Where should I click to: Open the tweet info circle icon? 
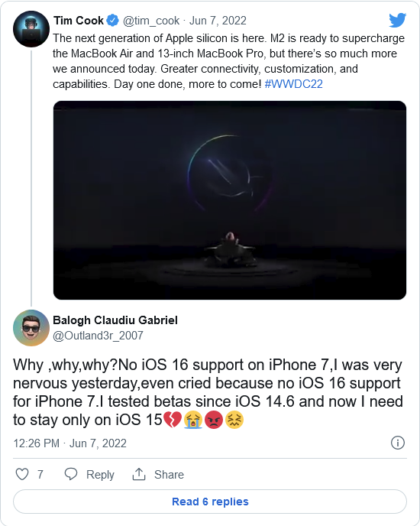(x=398, y=443)
